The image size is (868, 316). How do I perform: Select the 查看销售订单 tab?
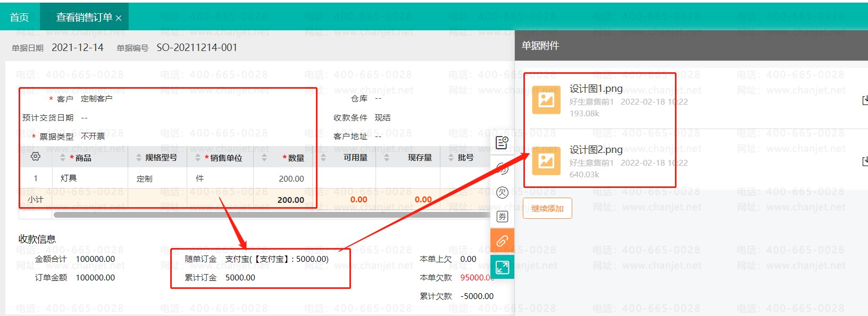pos(84,17)
